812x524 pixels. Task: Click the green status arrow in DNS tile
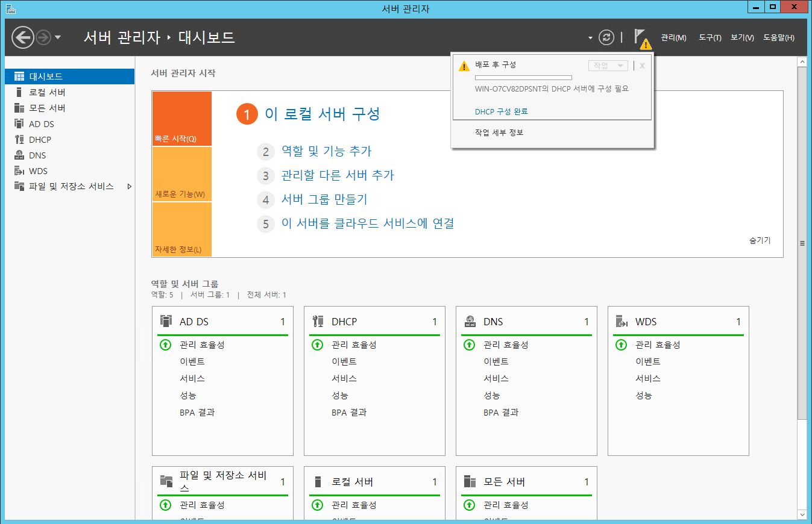(469, 345)
